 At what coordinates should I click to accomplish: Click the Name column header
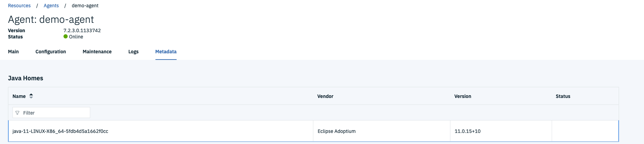click(x=19, y=96)
